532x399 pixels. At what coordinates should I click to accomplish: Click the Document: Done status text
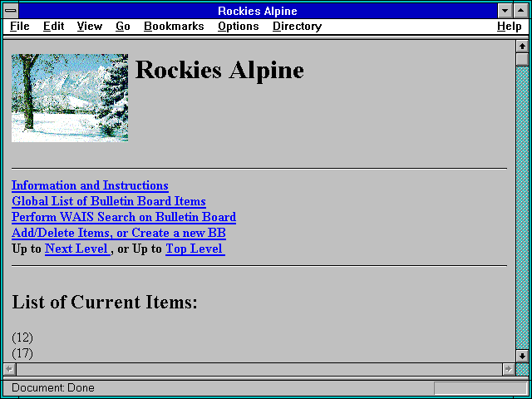pyautogui.click(x=53, y=388)
